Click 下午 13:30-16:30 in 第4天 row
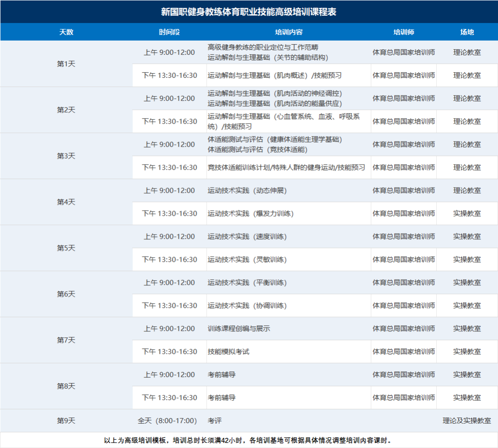Viewport: 498px width, 448px height. [169, 213]
